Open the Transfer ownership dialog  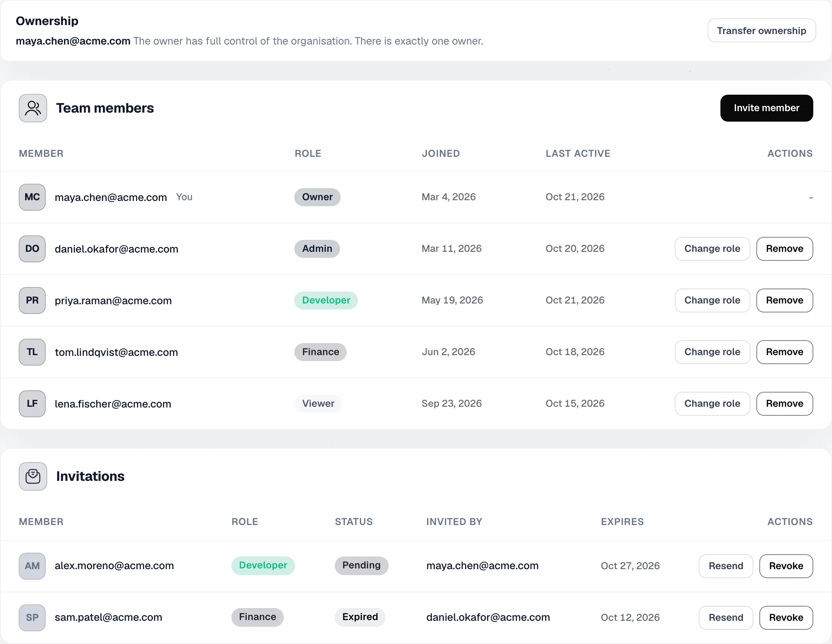[x=762, y=30]
